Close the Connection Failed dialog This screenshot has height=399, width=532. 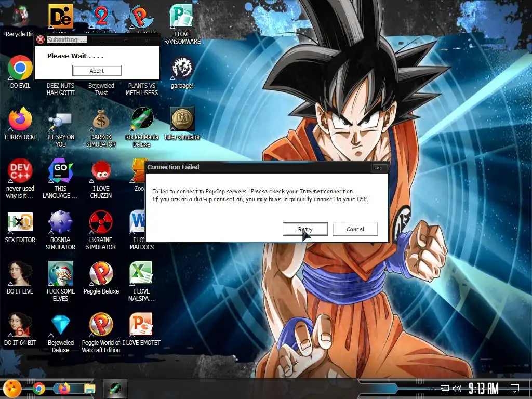click(x=378, y=168)
